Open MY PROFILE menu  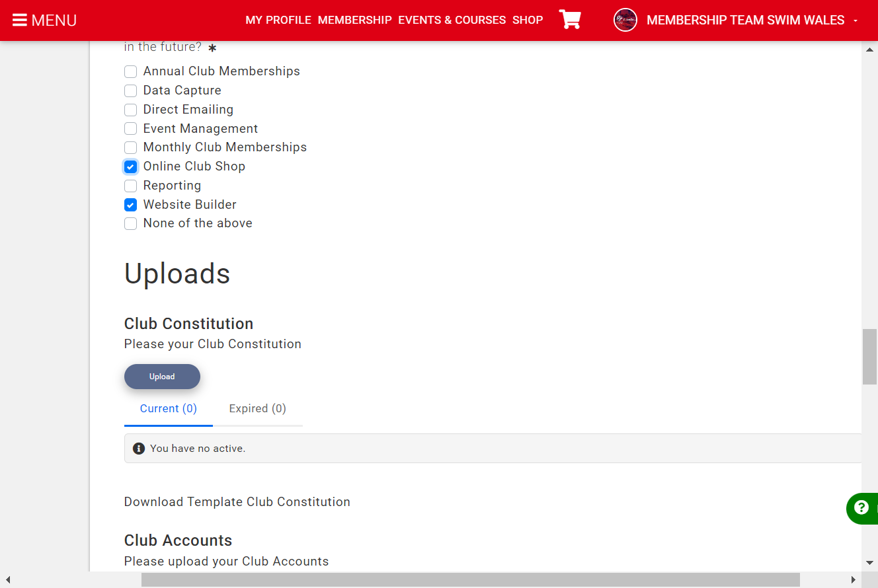point(278,20)
